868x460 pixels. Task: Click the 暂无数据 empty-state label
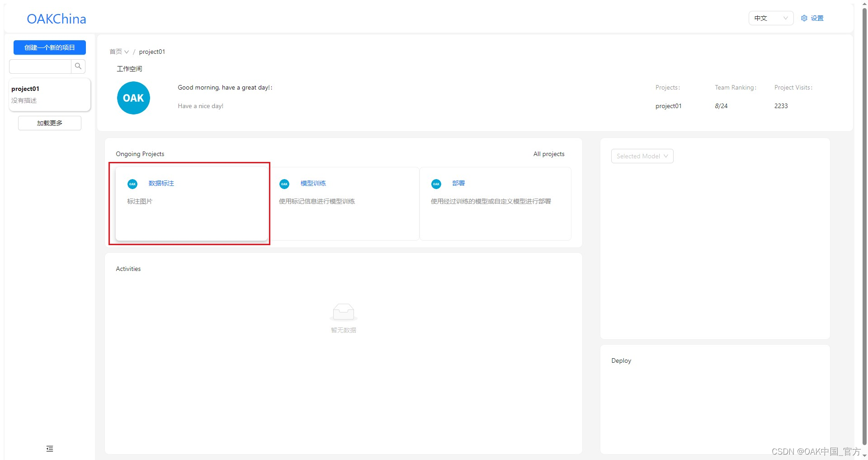[344, 330]
